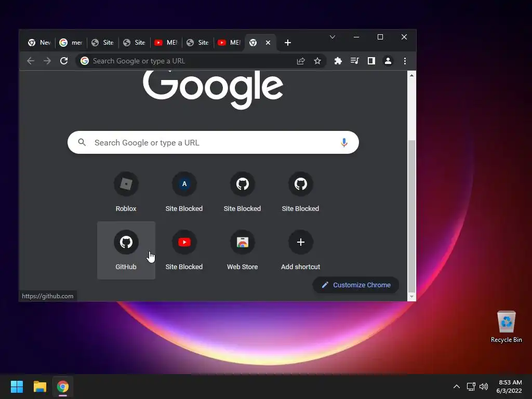
Task: Open the GitHub shortcut
Action: pos(126,250)
